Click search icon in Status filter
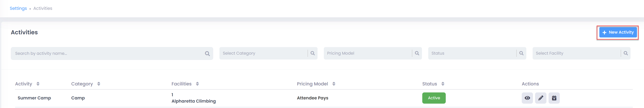 (x=521, y=53)
